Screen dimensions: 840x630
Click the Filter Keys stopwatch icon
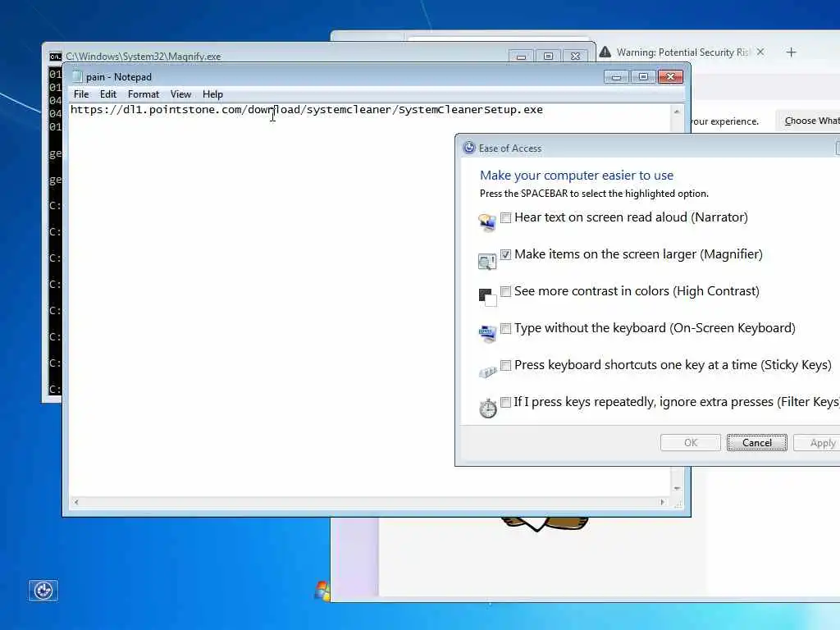[487, 409]
